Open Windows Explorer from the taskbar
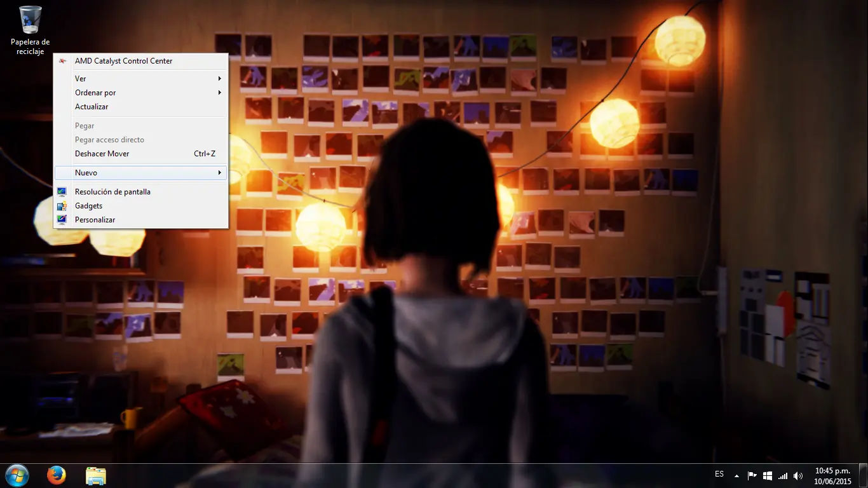 [x=96, y=475]
